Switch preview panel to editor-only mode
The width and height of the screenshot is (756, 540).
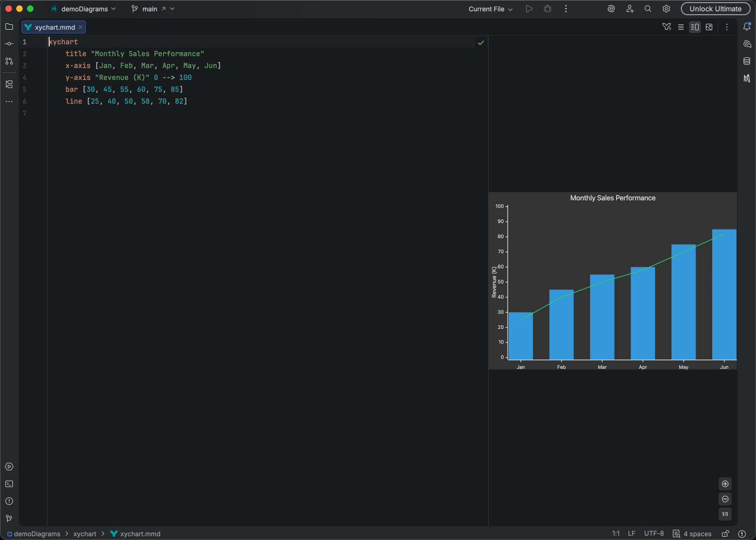tap(681, 26)
